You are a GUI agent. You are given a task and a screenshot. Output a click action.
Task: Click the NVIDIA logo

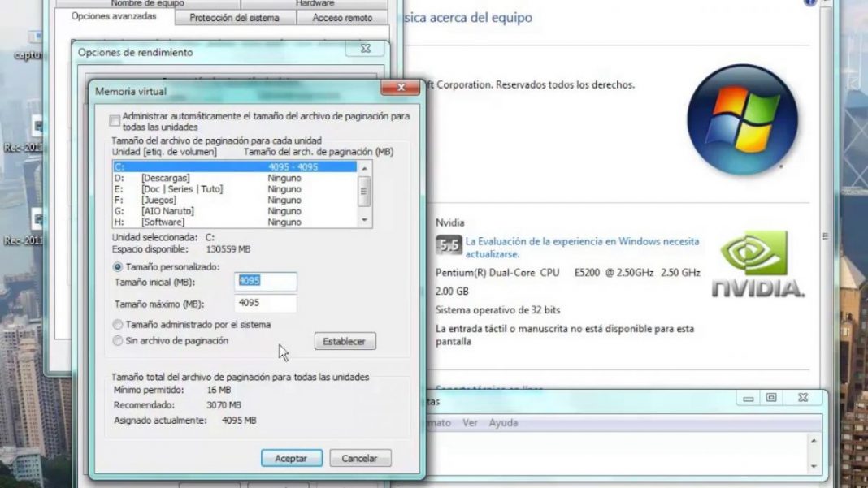point(758,263)
